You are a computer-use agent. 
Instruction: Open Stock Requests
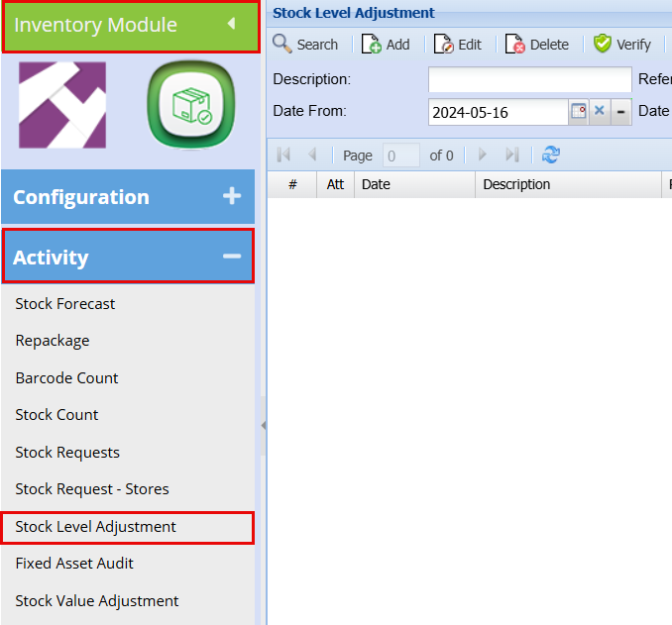[67, 453]
